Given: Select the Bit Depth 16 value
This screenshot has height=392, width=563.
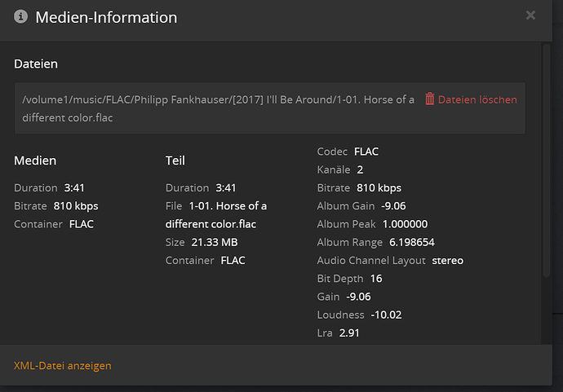Looking at the screenshot, I should [x=375, y=279].
